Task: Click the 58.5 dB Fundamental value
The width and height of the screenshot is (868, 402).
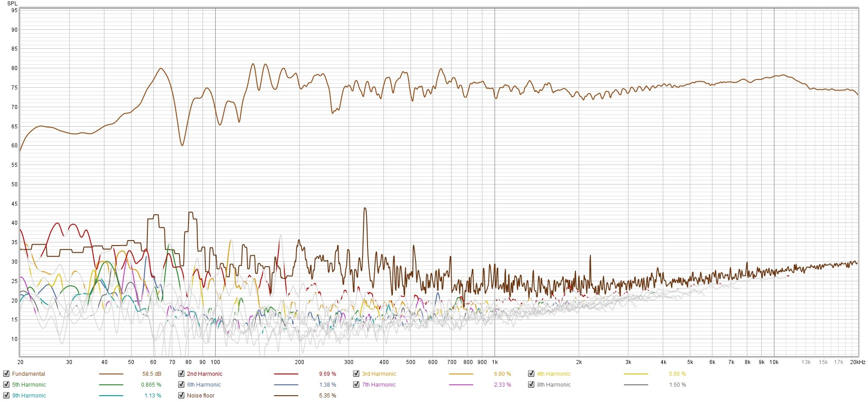Action: (x=151, y=374)
